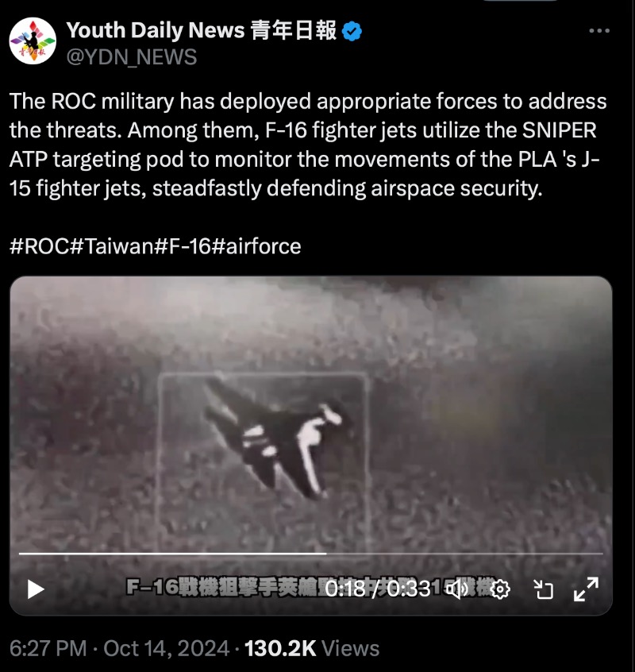Image resolution: width=635 pixels, height=672 pixels.
Task: Click the 130.2K Views count
Action: point(312,648)
